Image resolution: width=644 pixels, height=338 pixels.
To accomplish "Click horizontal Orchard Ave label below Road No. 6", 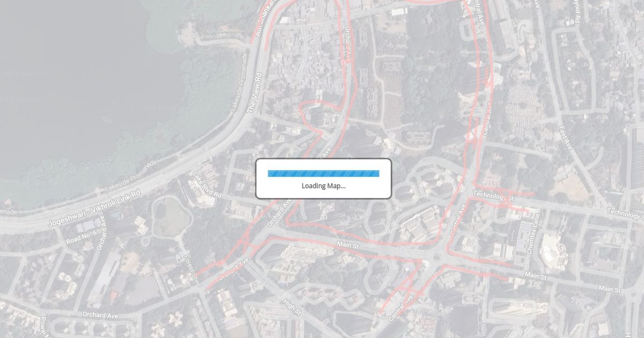I will coord(100,315).
